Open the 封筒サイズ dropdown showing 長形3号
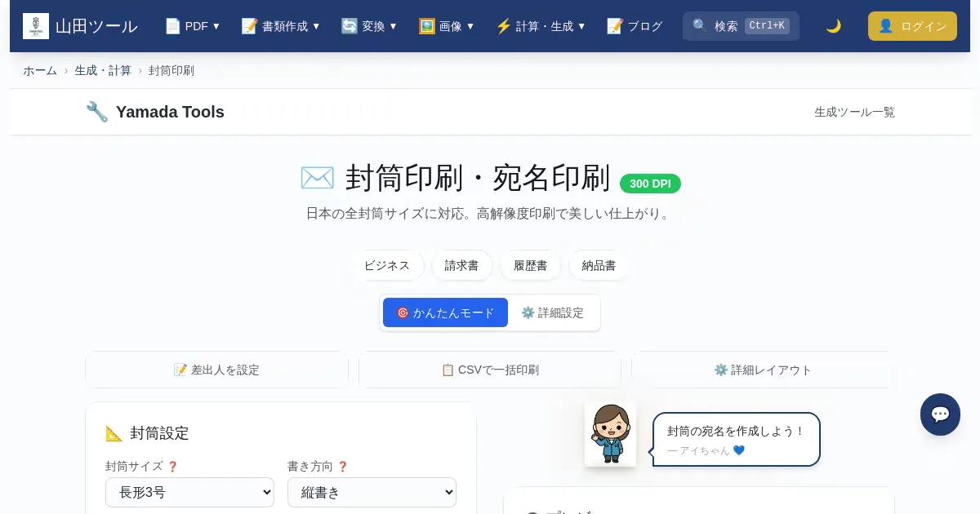Viewport: 980px width, 514px height. [x=189, y=492]
